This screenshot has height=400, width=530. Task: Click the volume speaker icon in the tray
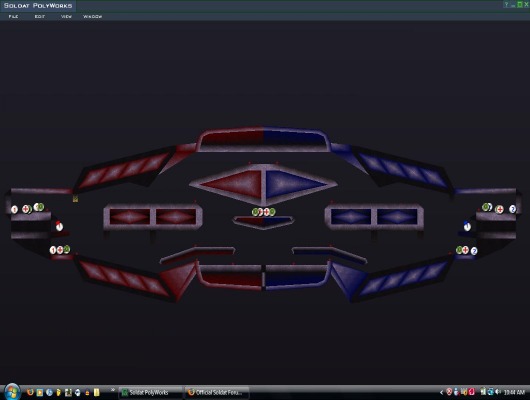click(498, 392)
